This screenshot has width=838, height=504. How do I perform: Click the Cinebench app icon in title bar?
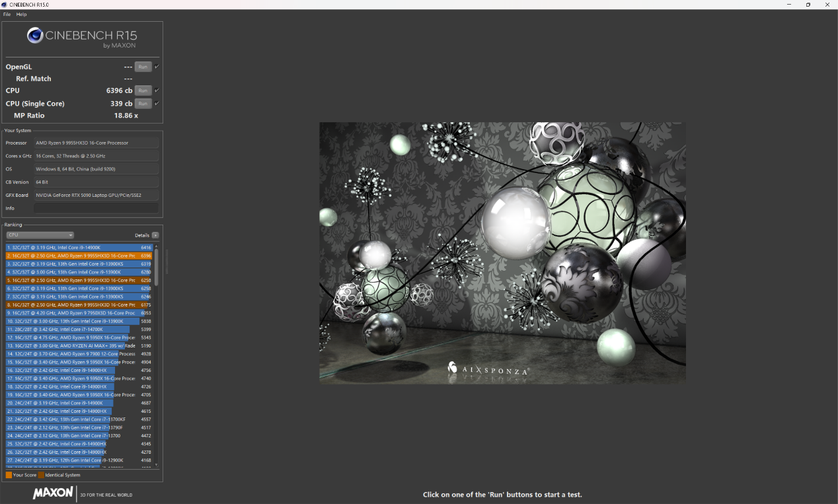(5, 5)
